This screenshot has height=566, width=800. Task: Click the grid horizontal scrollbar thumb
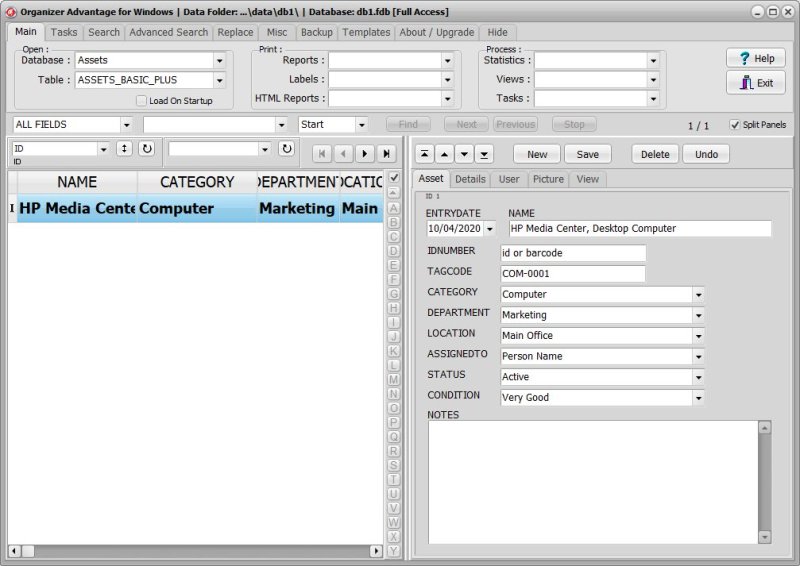[x=28, y=551]
